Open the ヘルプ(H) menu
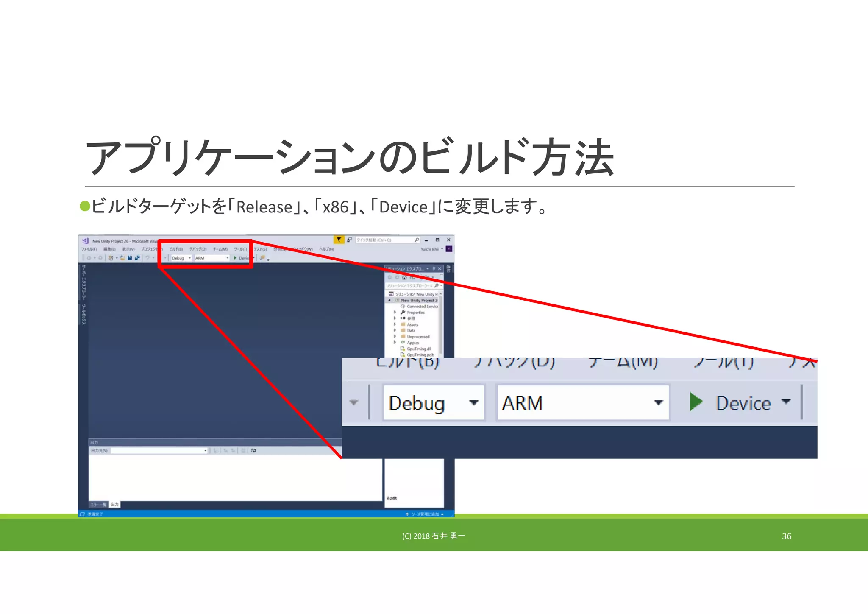The width and height of the screenshot is (868, 614). pos(326,249)
